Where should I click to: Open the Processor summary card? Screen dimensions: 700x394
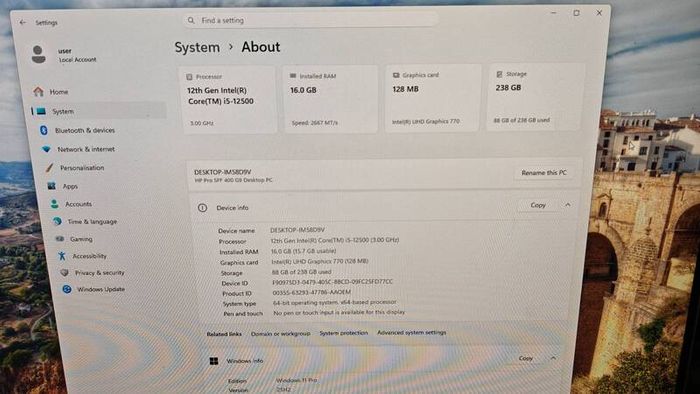click(x=229, y=100)
